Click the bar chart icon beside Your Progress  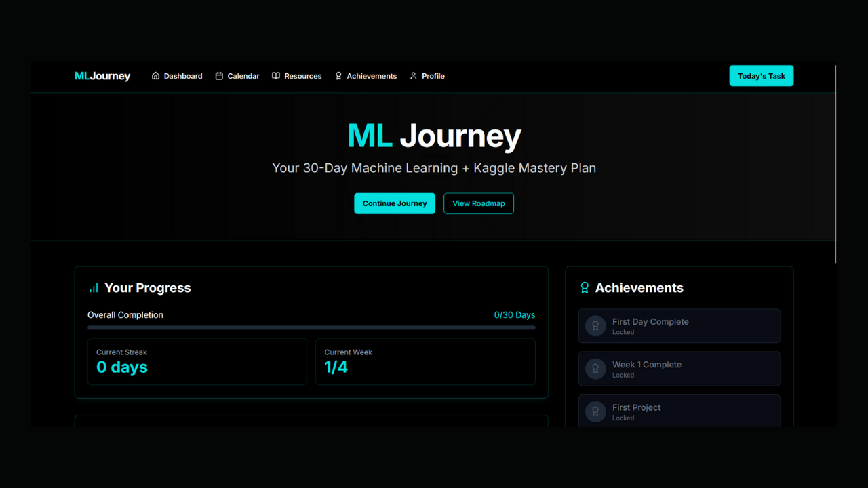pos(94,288)
